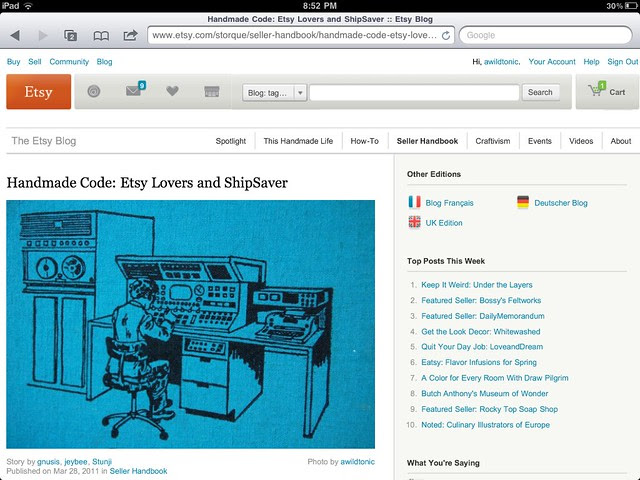Open Butch Anthony's Museum of Wonder
The height and width of the screenshot is (480, 640).
[x=484, y=393]
